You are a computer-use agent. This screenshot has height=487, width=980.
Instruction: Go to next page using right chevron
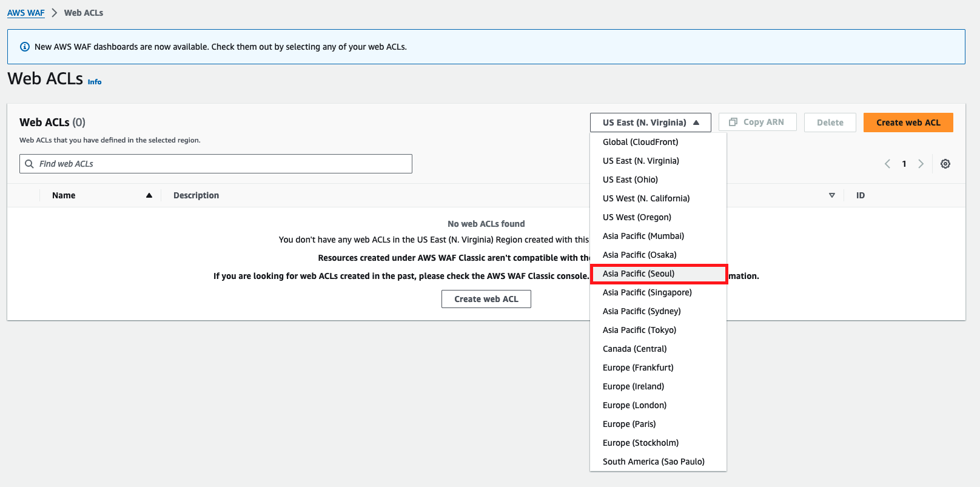(x=921, y=164)
